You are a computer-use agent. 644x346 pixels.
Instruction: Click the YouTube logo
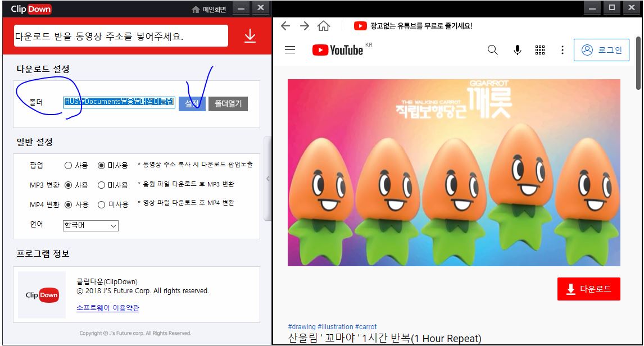(338, 50)
